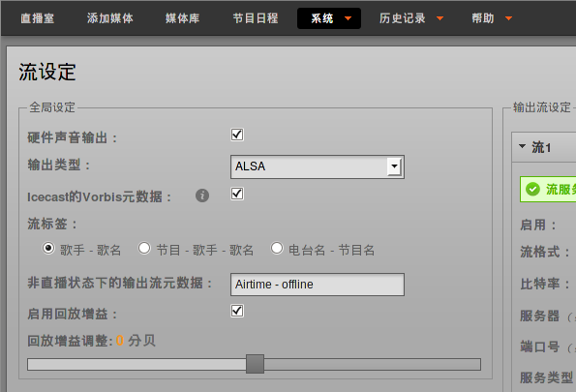The height and width of the screenshot is (392, 576).
Task: Click the Airtime - offline text field
Action: 318,285
